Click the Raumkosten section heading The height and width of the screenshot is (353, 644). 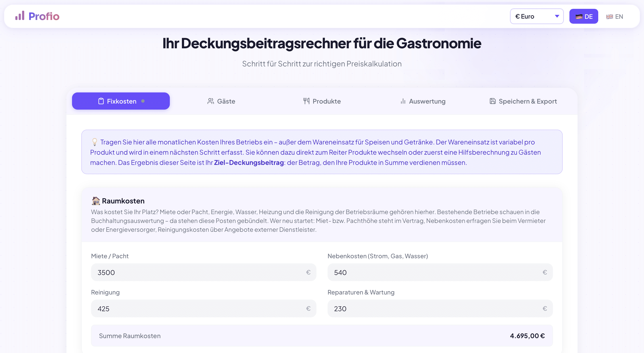(123, 201)
